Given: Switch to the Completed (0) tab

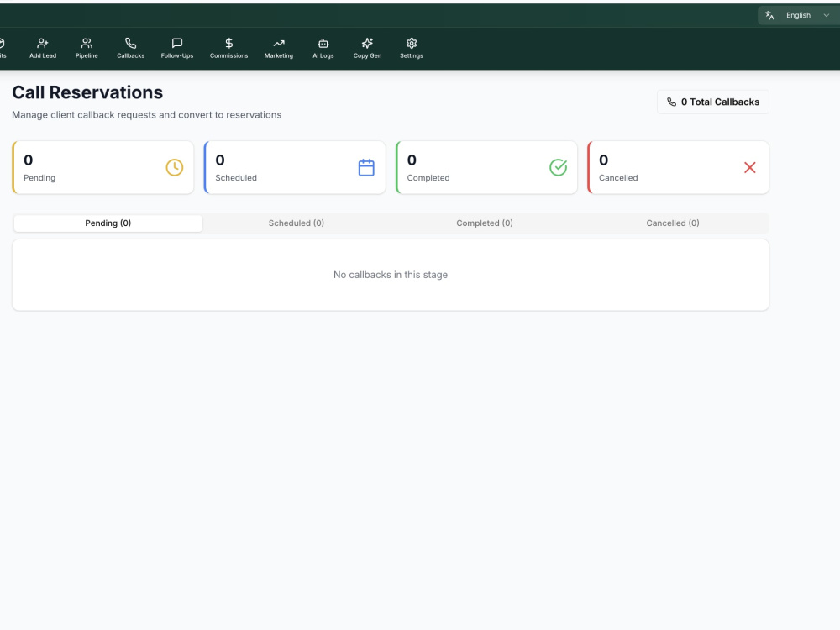Looking at the screenshot, I should [485, 223].
